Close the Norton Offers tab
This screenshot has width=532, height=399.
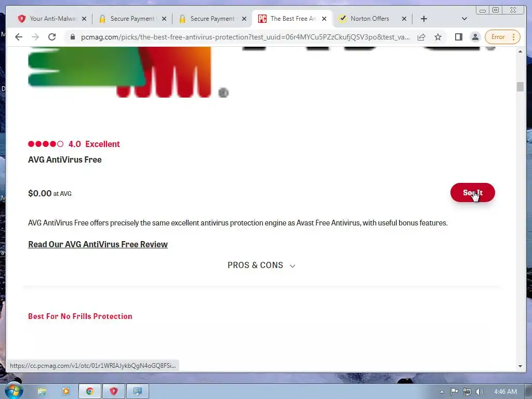tap(404, 19)
